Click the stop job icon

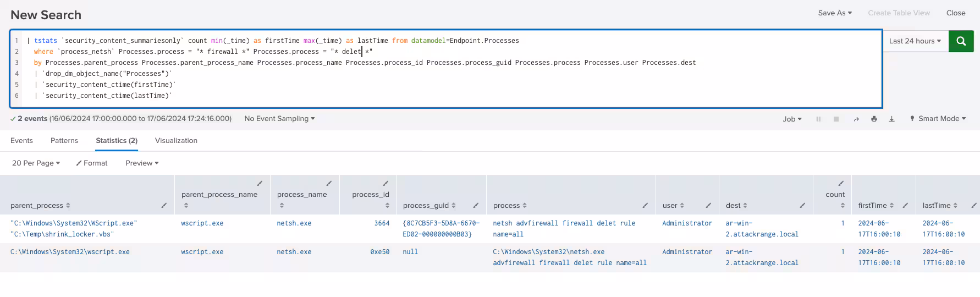click(x=836, y=119)
